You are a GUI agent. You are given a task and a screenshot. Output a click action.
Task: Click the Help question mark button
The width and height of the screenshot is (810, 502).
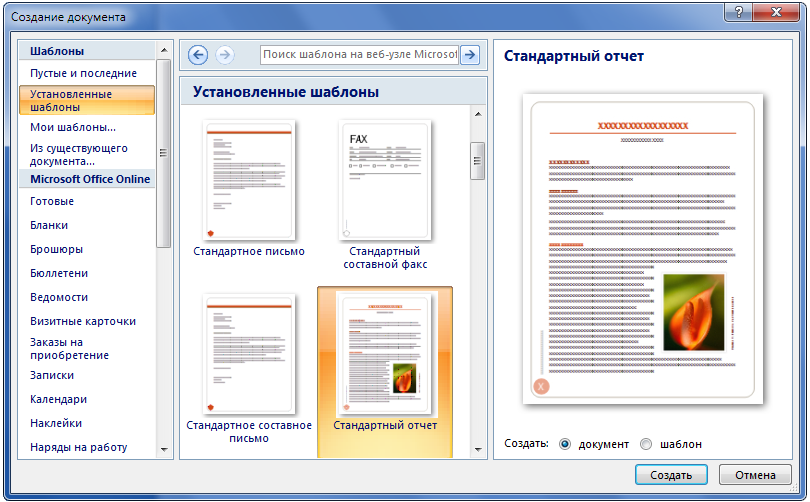pos(739,12)
